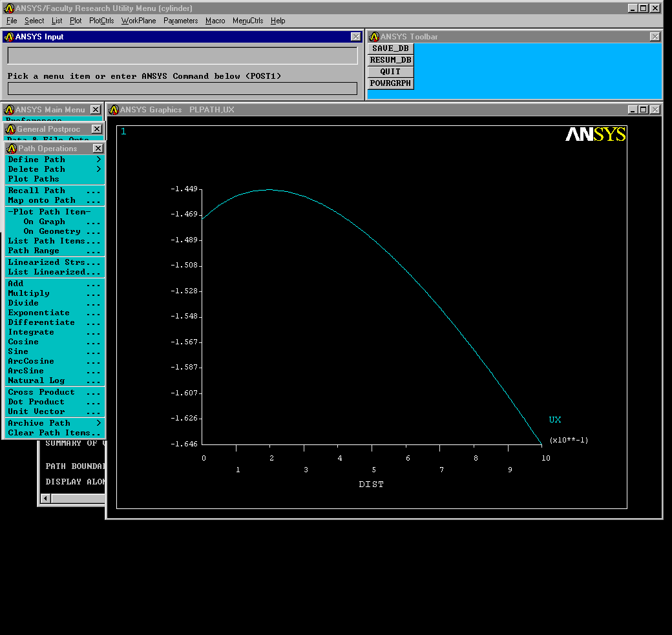This screenshot has width=672, height=635.
Task: Select the Integrate path operation
Action: point(54,332)
